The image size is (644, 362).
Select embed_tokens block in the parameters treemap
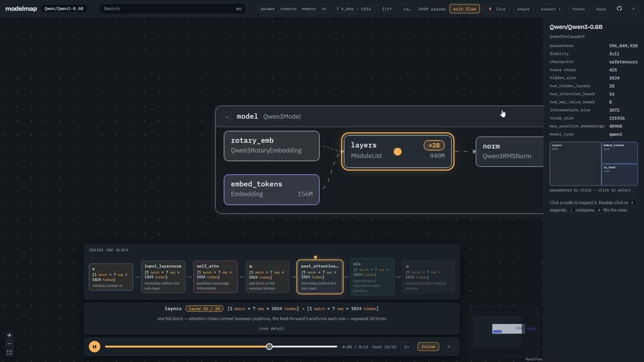[620, 153]
